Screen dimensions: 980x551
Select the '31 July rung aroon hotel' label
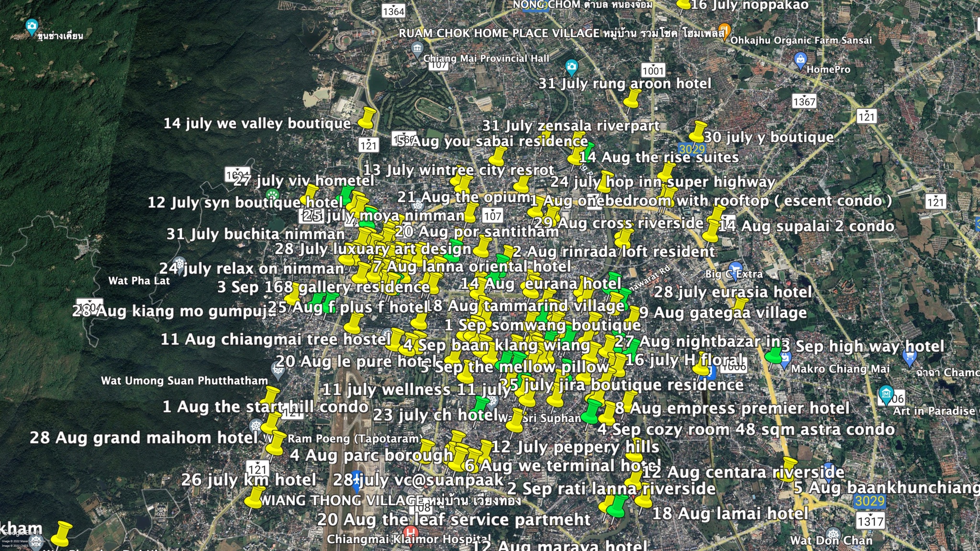click(625, 84)
